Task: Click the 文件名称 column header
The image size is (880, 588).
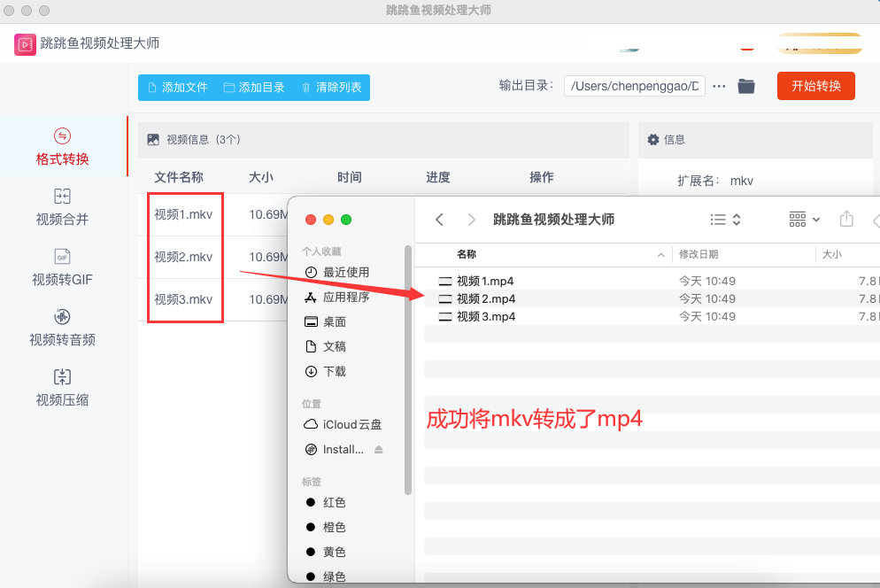Action: click(x=179, y=177)
